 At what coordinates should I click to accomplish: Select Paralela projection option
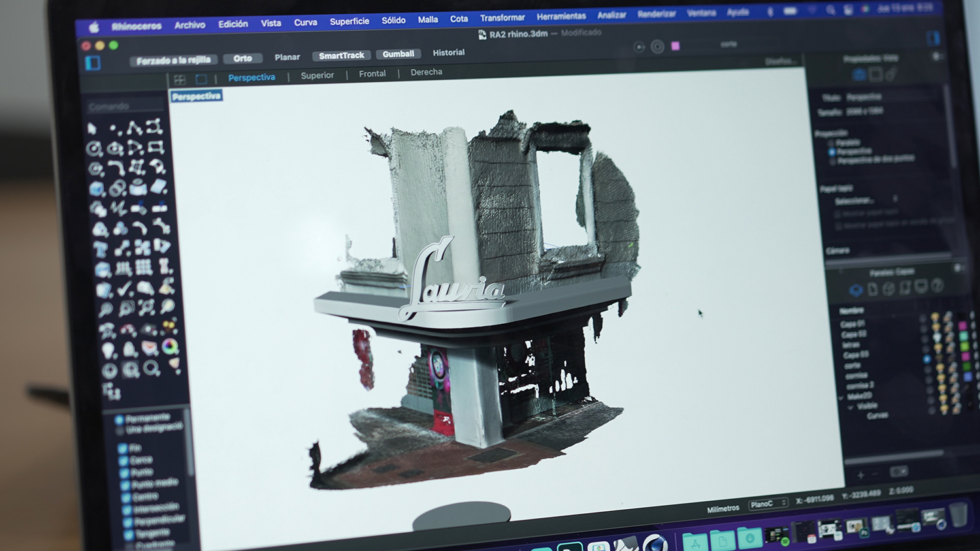(x=832, y=143)
